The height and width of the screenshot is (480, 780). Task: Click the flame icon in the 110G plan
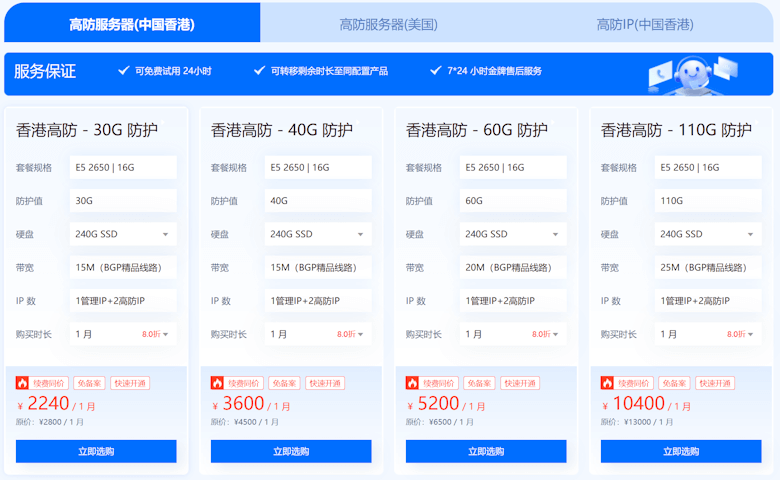pyautogui.click(x=607, y=383)
